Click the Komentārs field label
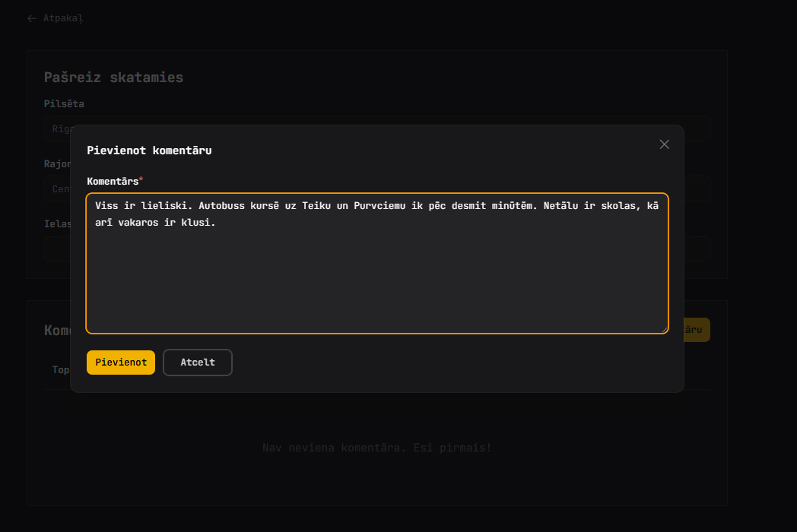The width and height of the screenshot is (797, 532). click(x=112, y=181)
